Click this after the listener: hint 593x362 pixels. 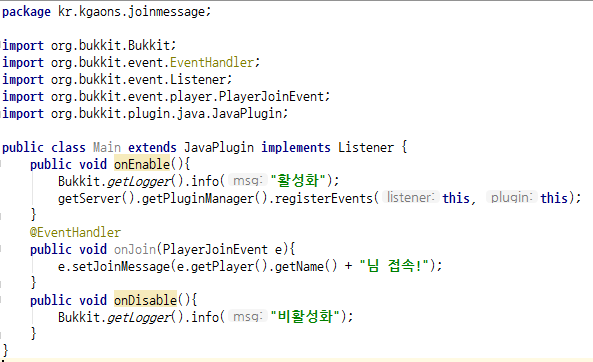[x=456, y=198]
